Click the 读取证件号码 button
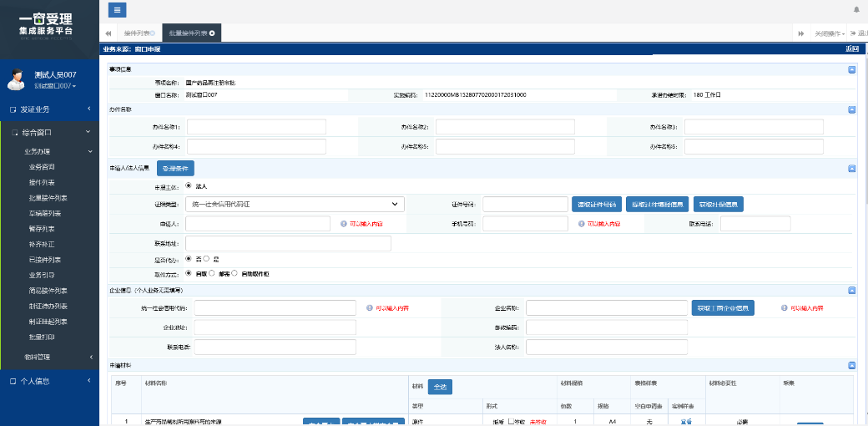 597,204
